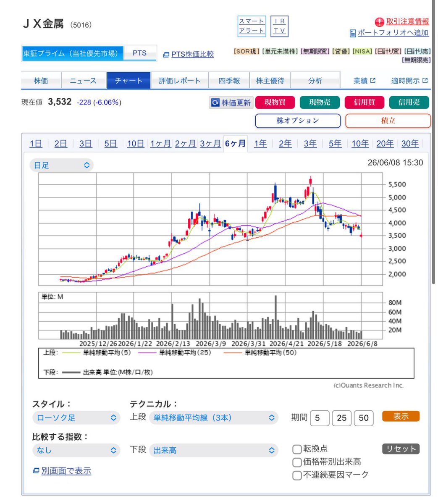438x504 pixels.
Task: Click the window icon before 別画面で表示
Action: pyautogui.click(x=36, y=471)
